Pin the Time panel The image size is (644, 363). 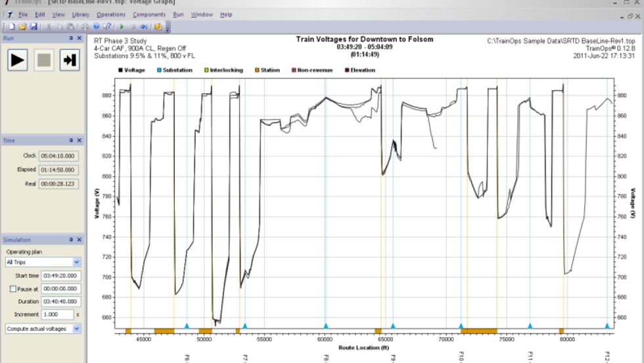[x=71, y=140]
